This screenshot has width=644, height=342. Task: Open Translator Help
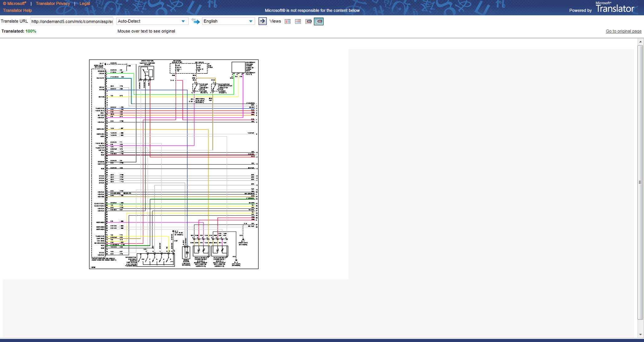18,10
